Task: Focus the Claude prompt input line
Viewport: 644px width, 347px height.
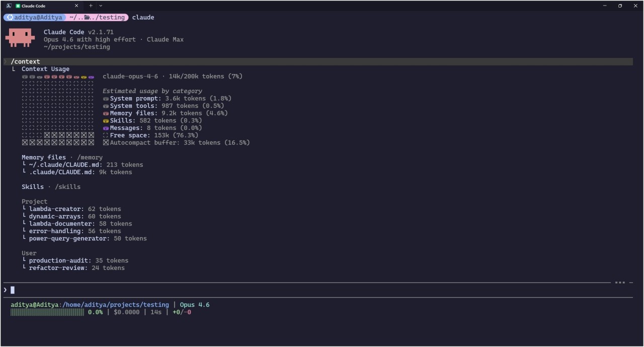Action: tap(302, 290)
